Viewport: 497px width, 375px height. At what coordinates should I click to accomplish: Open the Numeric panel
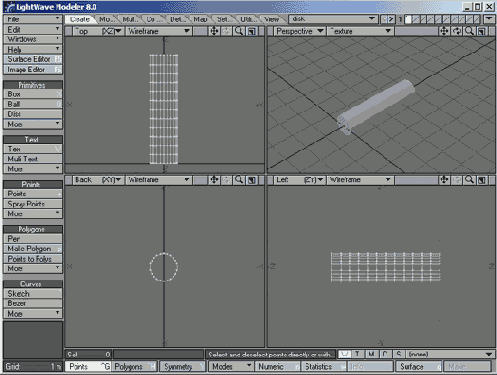(x=278, y=367)
